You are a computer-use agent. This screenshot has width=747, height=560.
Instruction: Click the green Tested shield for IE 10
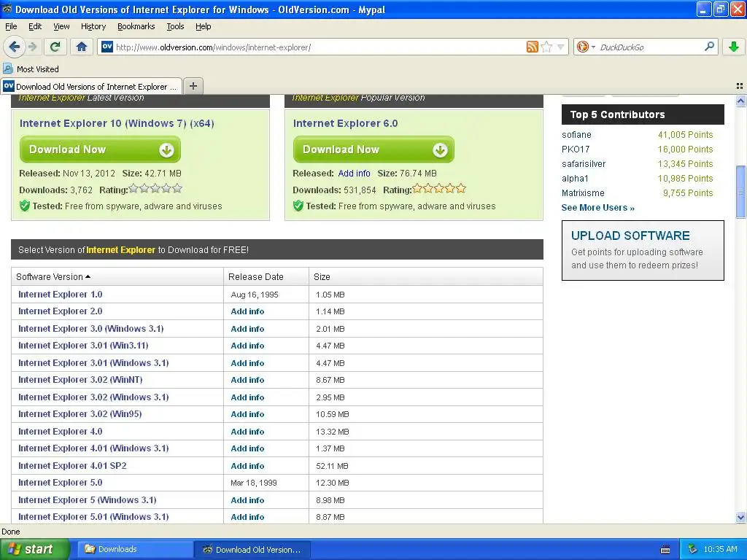tap(24, 206)
